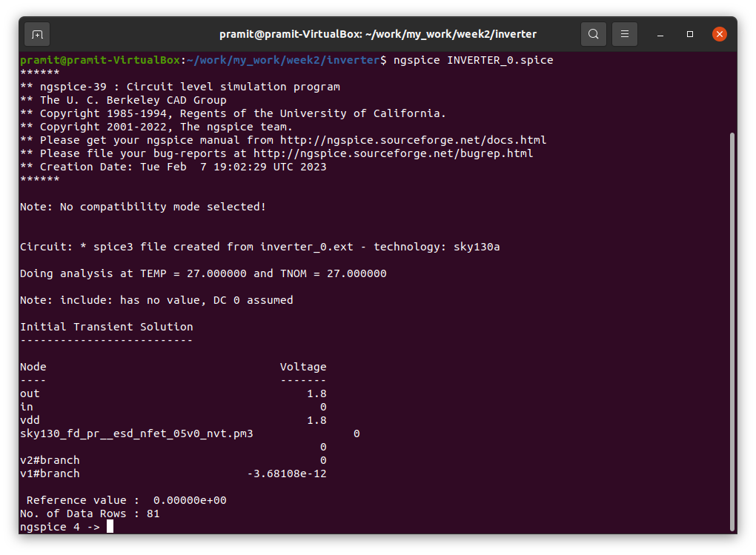The width and height of the screenshot is (756, 555).
Task: Click the 'Initial Transient Solution' heading
Action: tap(107, 327)
